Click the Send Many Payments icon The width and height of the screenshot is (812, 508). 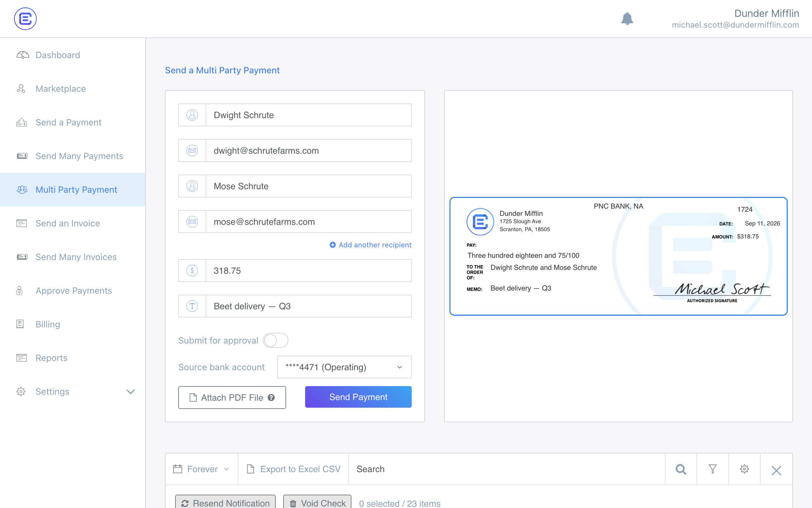click(x=22, y=156)
